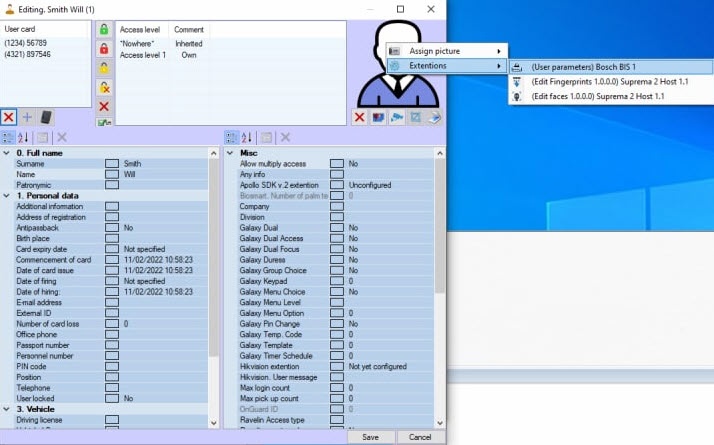
Task: Delete the selected user card with red X
Action: (8, 118)
